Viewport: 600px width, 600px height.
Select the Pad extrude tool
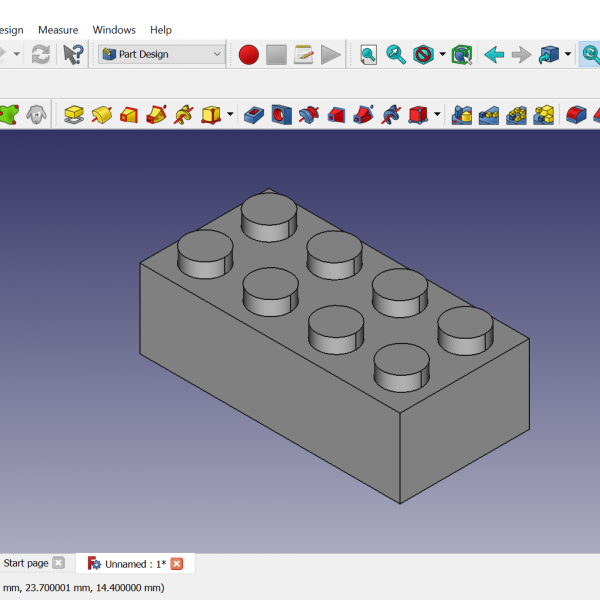click(74, 115)
